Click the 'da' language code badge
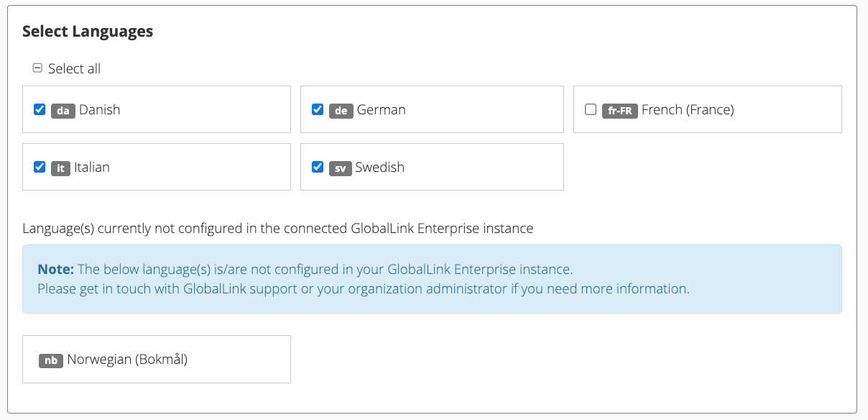 click(63, 111)
